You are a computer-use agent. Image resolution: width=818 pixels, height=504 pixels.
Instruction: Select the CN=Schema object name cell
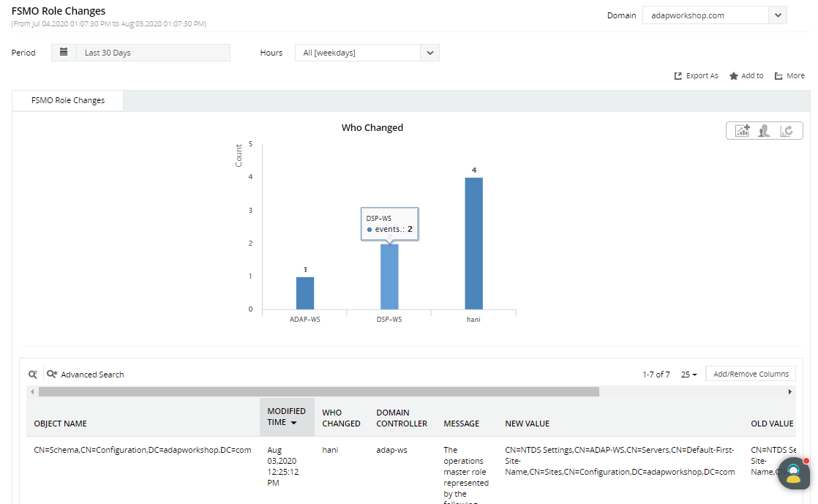pyautogui.click(x=143, y=450)
